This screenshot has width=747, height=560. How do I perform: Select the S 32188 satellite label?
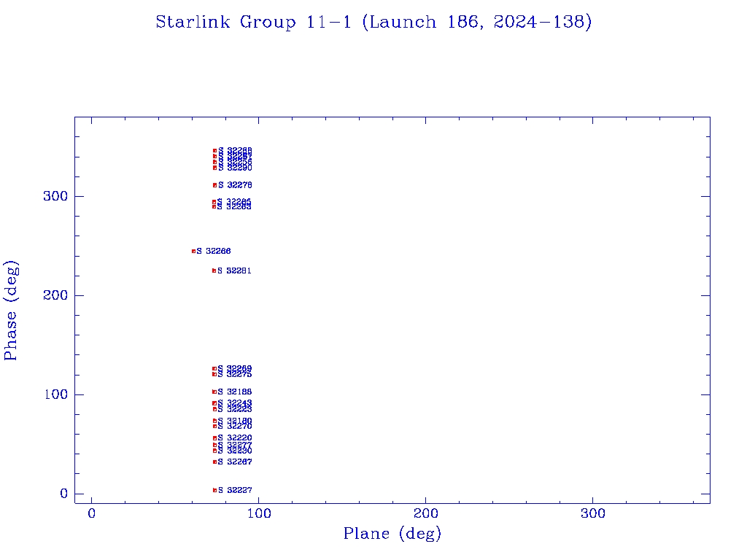[x=235, y=392]
